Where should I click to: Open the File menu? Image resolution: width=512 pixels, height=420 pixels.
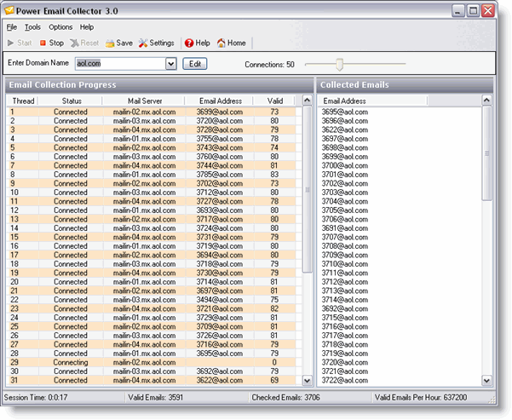coord(12,27)
